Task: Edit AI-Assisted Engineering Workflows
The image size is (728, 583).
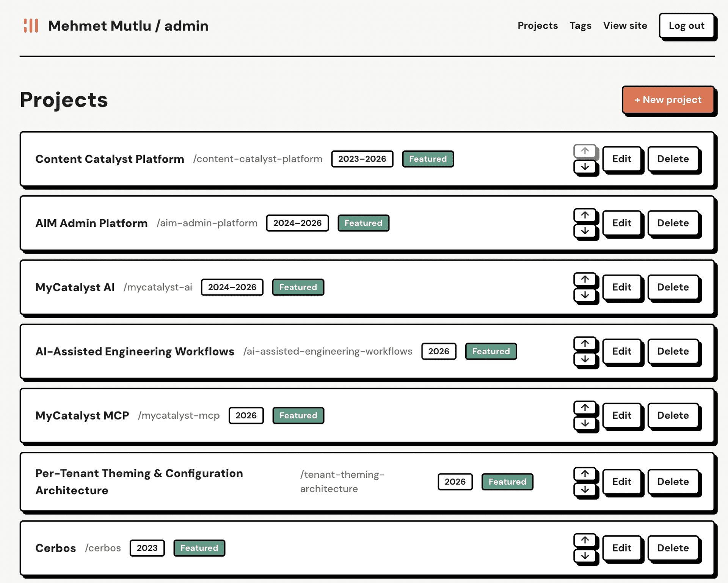Action: (622, 351)
